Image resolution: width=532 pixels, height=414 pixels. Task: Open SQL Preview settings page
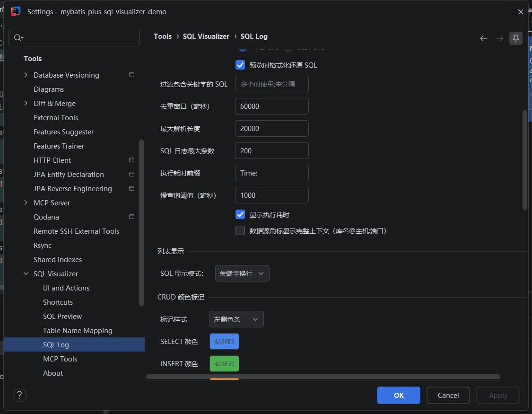click(x=62, y=316)
